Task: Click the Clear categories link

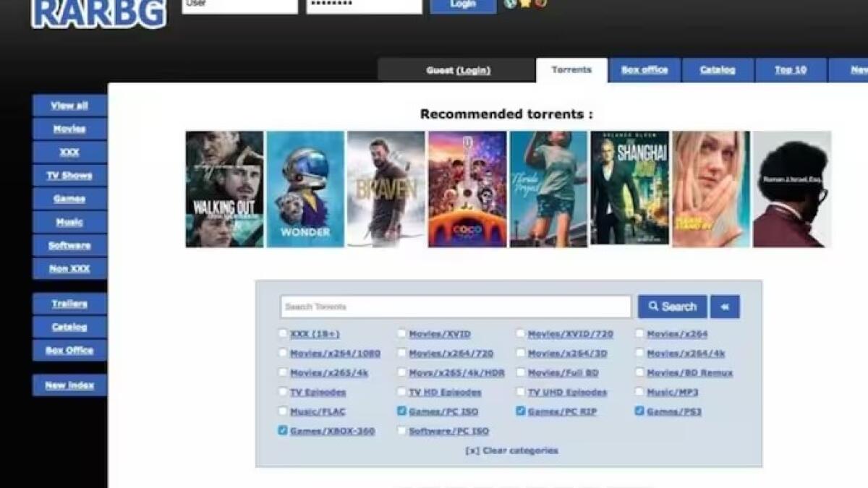Action: click(511, 450)
